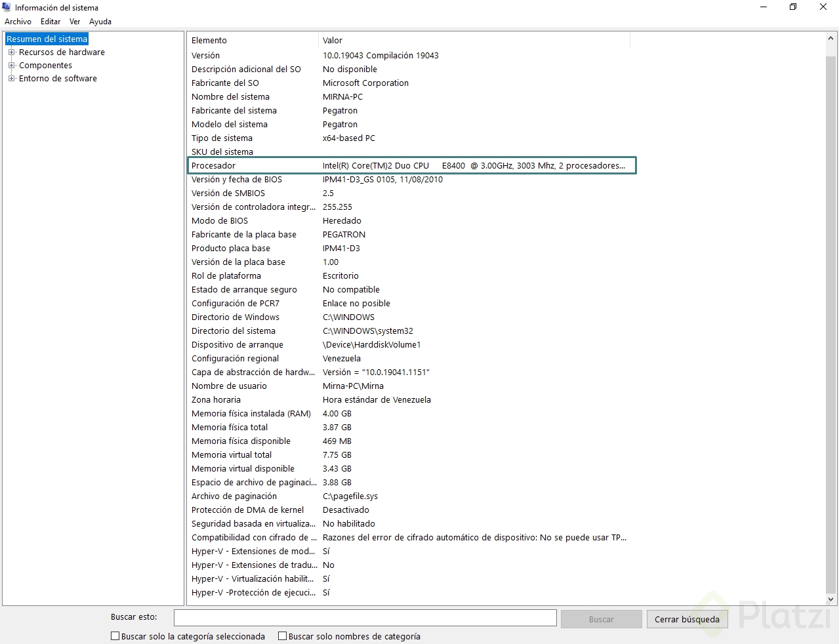Select the 'Directorio de Windows' label
The image size is (839, 644).
(235, 317)
